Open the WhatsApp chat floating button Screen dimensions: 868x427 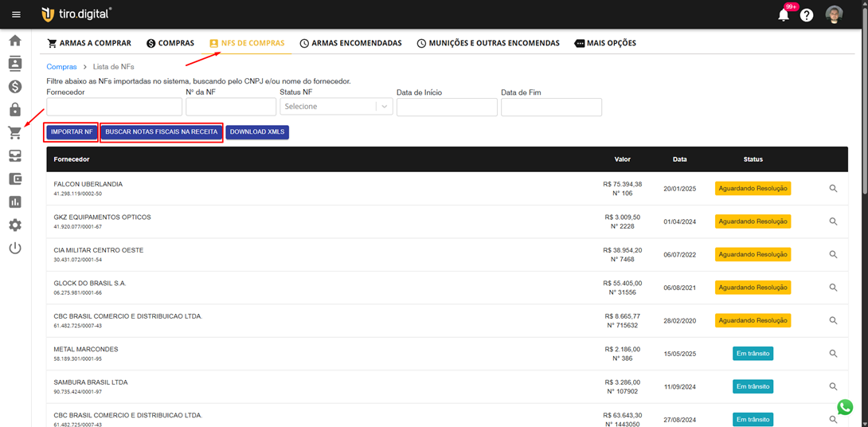coord(845,407)
